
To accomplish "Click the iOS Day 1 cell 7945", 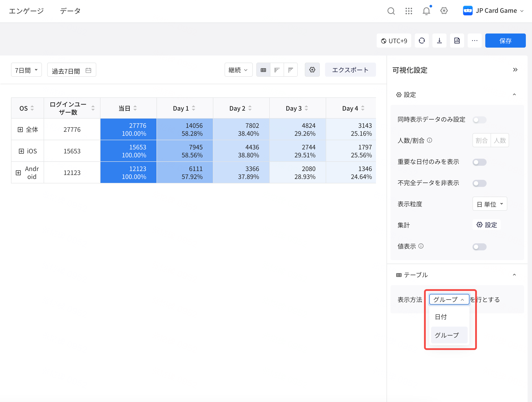I will [185, 151].
